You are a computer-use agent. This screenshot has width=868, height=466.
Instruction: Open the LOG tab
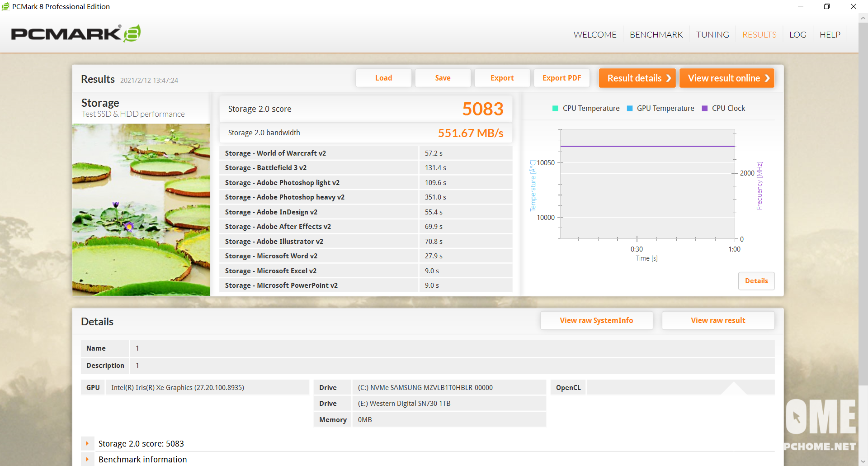pos(797,35)
